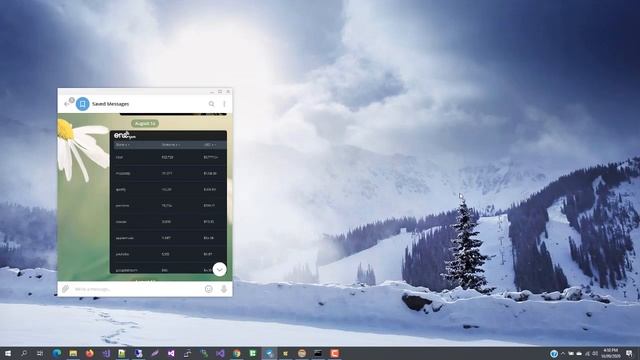
Task: Open the green grid app on taskbar
Action: [x=253, y=353]
